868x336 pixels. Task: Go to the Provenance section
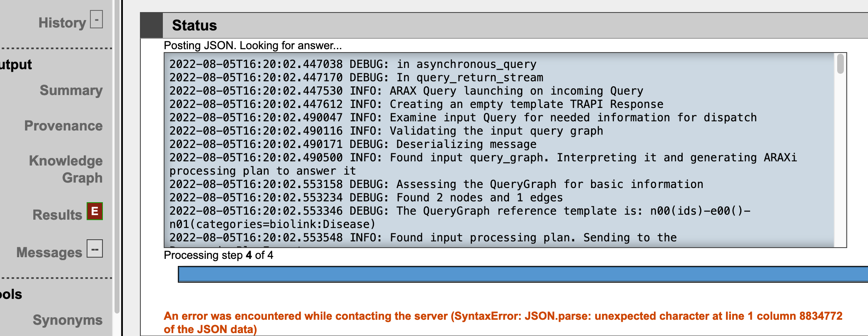coord(63,125)
